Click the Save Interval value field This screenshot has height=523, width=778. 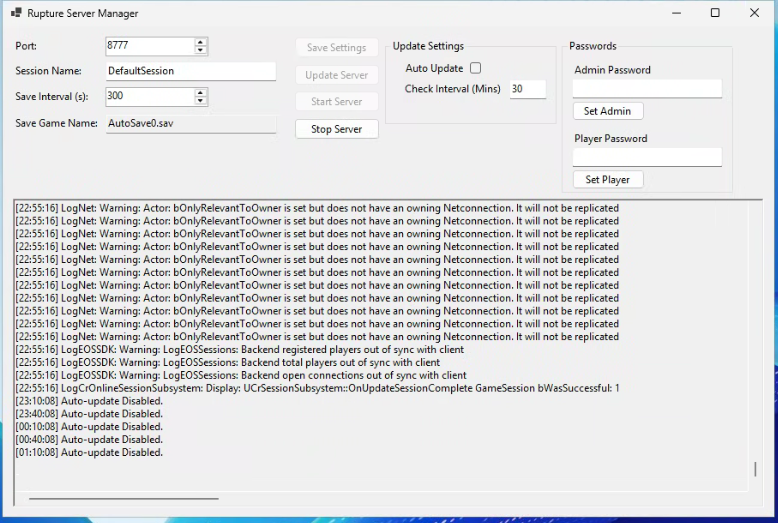[x=149, y=96]
